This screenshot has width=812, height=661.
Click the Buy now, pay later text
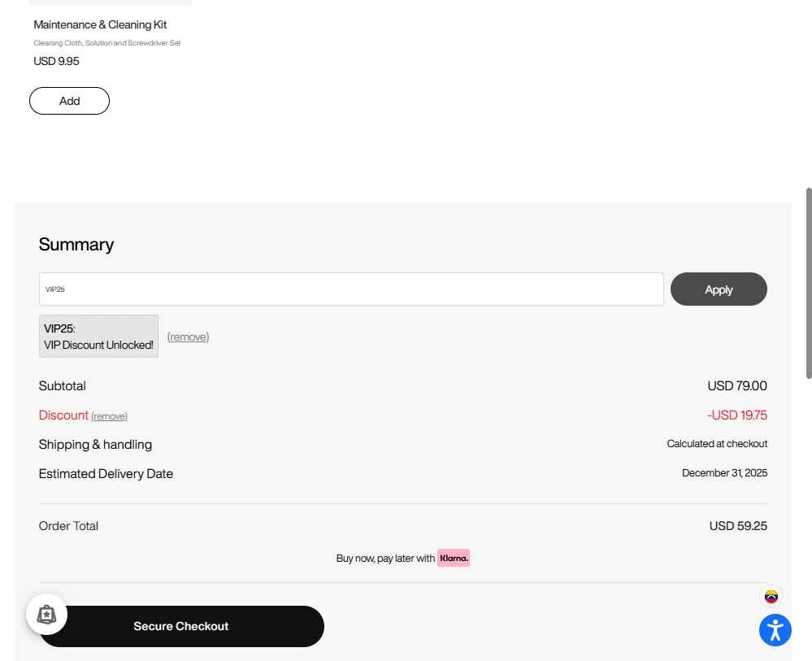click(x=385, y=559)
